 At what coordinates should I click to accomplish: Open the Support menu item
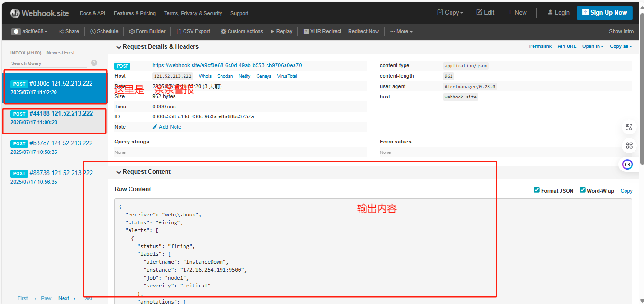coord(239,13)
